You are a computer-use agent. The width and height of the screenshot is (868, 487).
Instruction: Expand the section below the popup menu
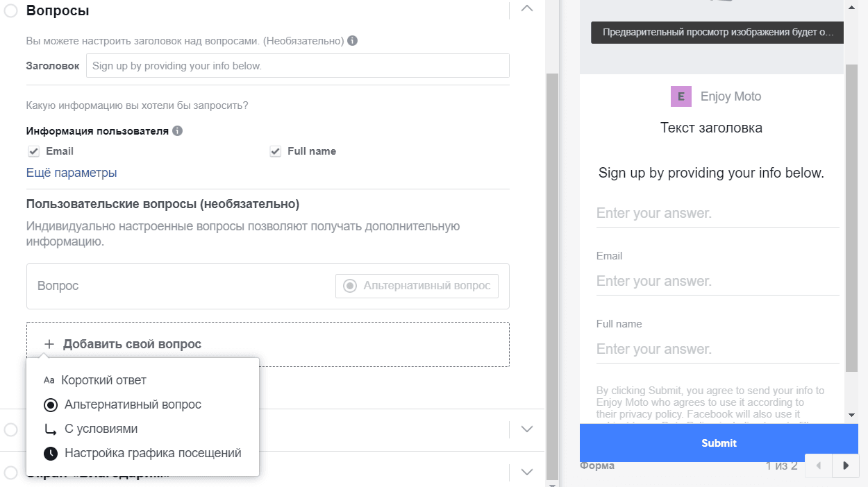coord(527,429)
